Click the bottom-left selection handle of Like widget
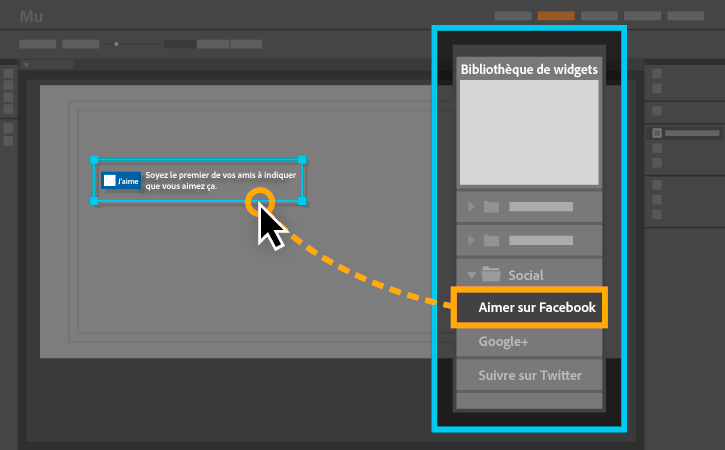 tap(94, 201)
